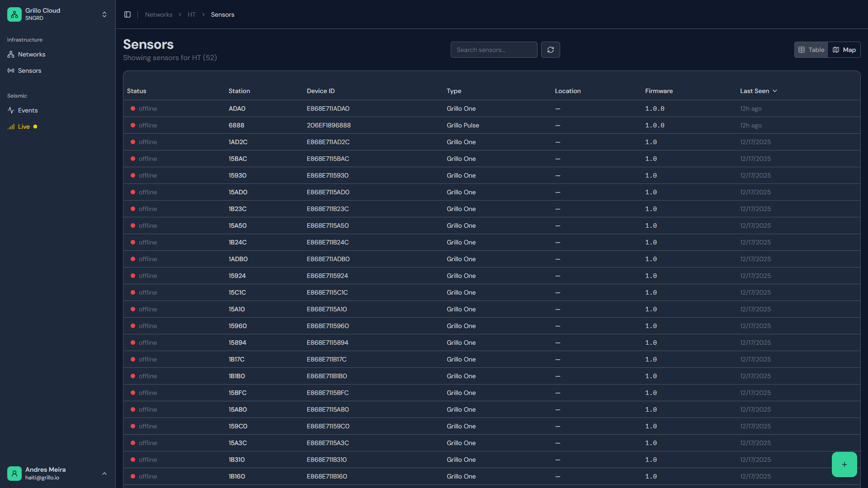Change sorting via the Last Seen chevron
868x488 pixels.
tap(775, 91)
